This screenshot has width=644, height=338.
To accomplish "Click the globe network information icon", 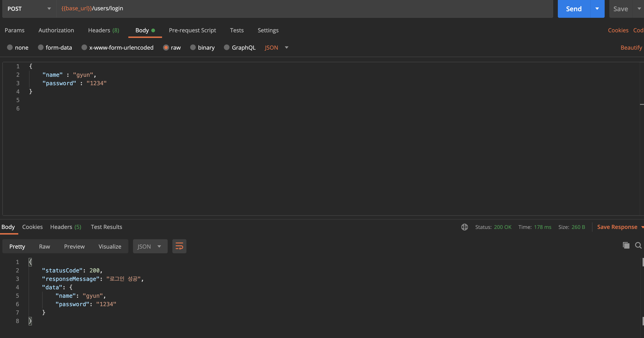I will point(465,227).
